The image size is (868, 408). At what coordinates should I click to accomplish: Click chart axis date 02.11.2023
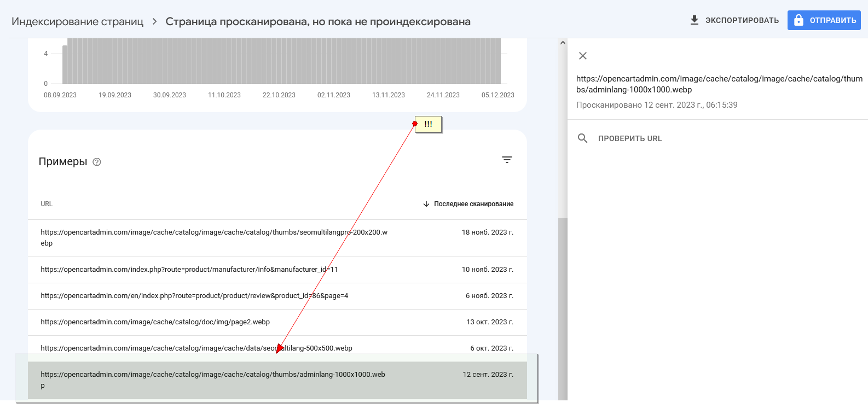[x=334, y=95]
